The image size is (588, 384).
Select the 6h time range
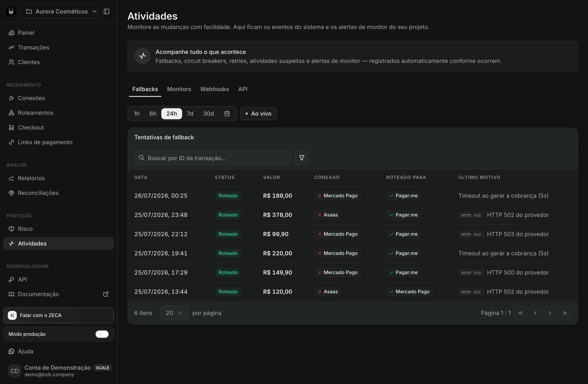click(153, 114)
